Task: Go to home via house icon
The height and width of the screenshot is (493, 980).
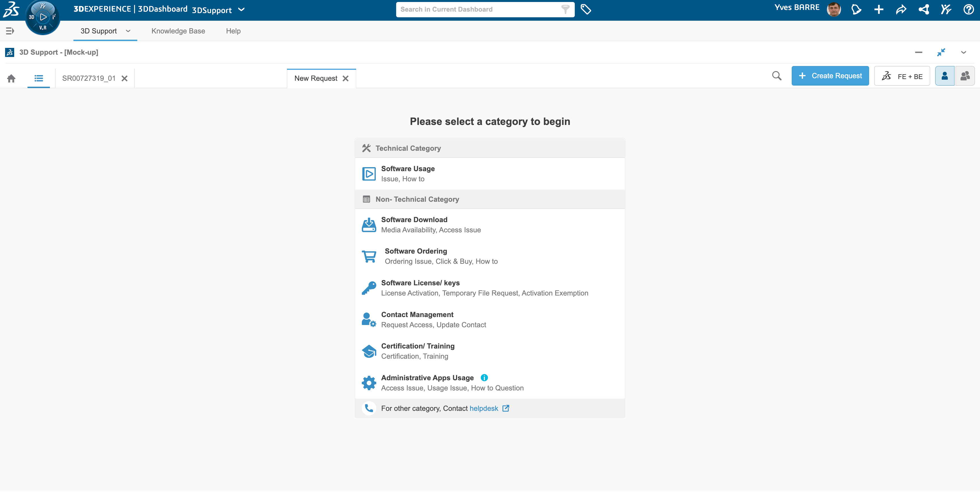Action: (x=11, y=78)
